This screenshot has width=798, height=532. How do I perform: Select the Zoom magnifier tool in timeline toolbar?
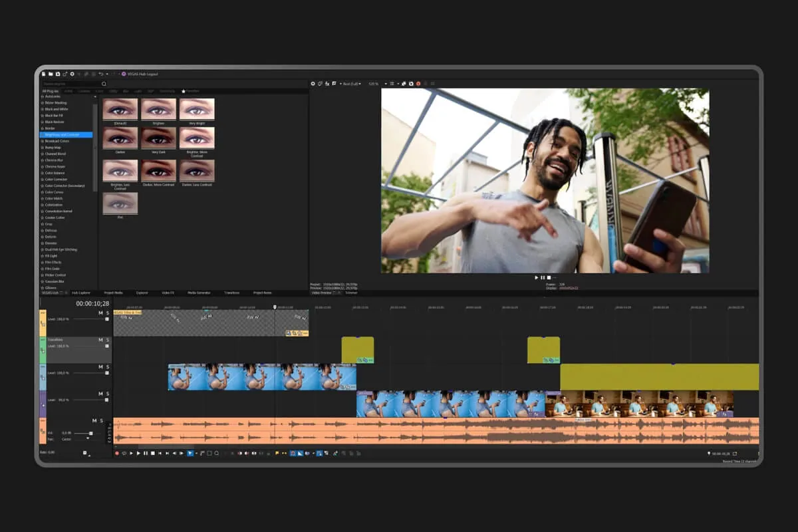pyautogui.click(x=216, y=454)
